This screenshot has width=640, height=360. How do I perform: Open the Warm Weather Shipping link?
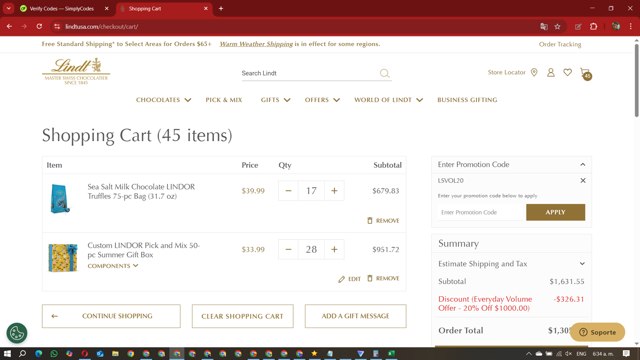point(256,44)
